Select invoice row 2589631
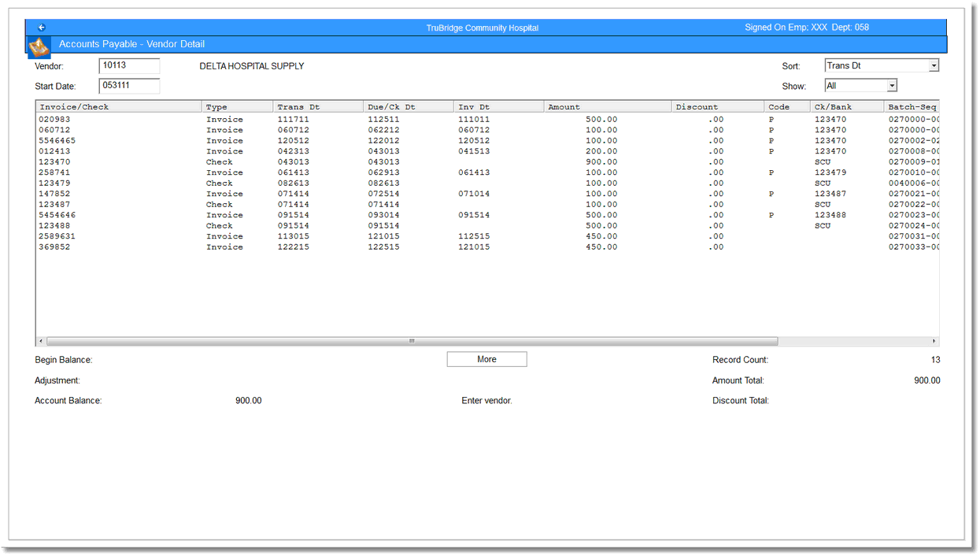Viewport: 980px width, 556px height. coord(487,236)
